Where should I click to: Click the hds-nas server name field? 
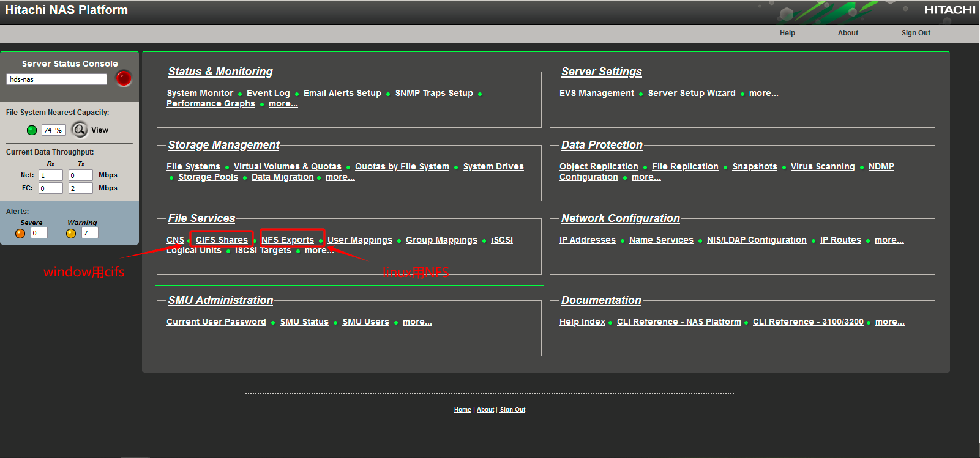56,79
